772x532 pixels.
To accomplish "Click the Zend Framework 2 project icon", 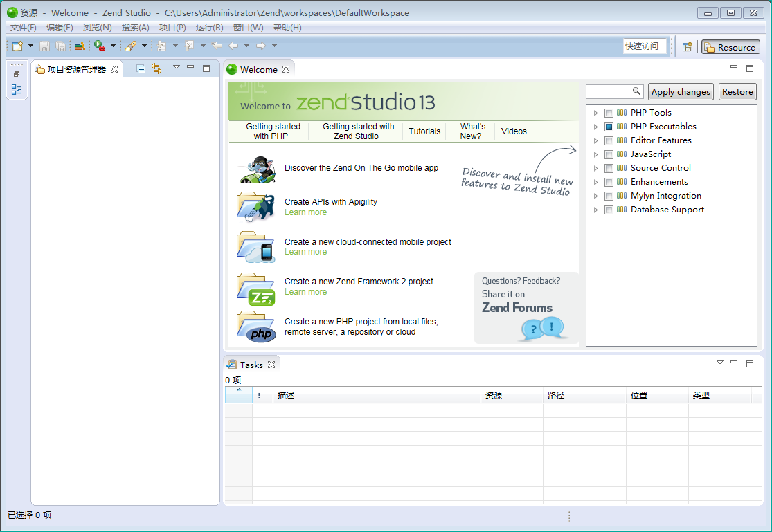I will 255,288.
